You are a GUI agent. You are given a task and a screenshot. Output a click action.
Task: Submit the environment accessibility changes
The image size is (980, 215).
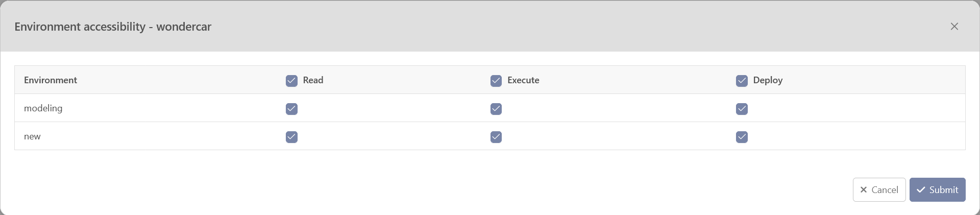pyautogui.click(x=937, y=190)
